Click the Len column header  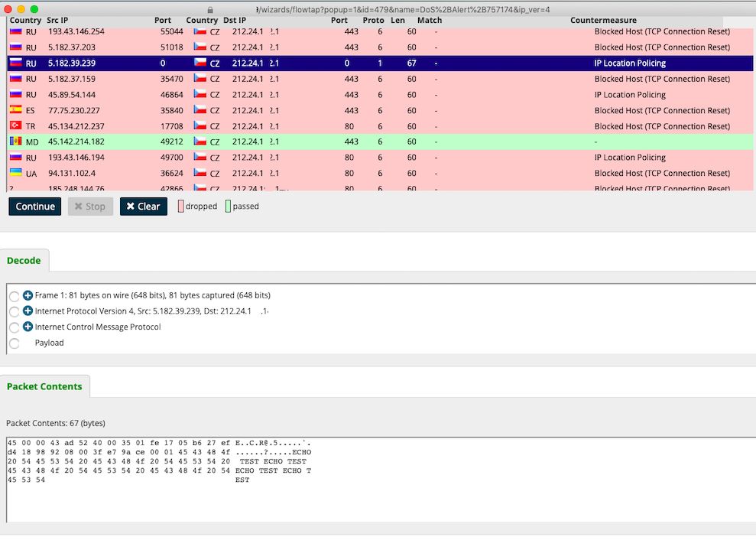click(397, 20)
